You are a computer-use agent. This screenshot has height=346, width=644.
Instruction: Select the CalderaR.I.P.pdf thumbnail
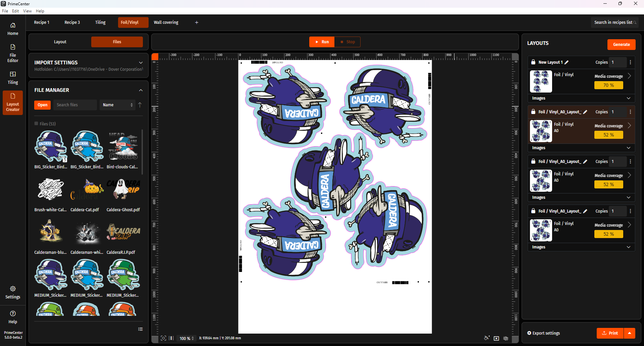tap(123, 233)
